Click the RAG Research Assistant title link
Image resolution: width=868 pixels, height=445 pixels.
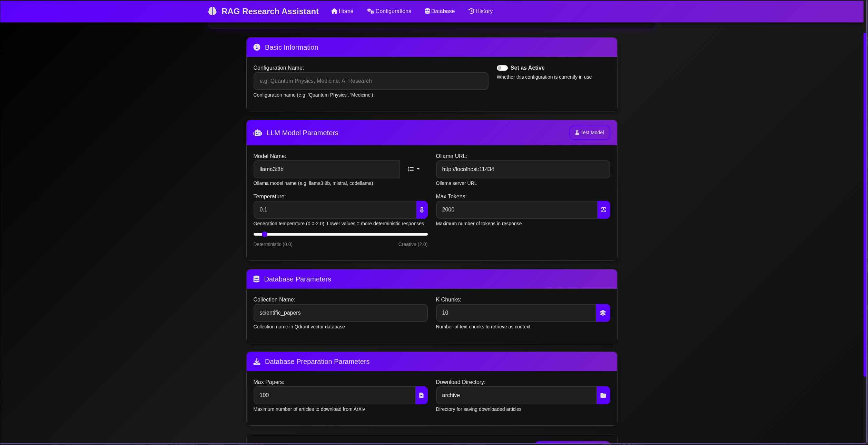click(x=270, y=11)
